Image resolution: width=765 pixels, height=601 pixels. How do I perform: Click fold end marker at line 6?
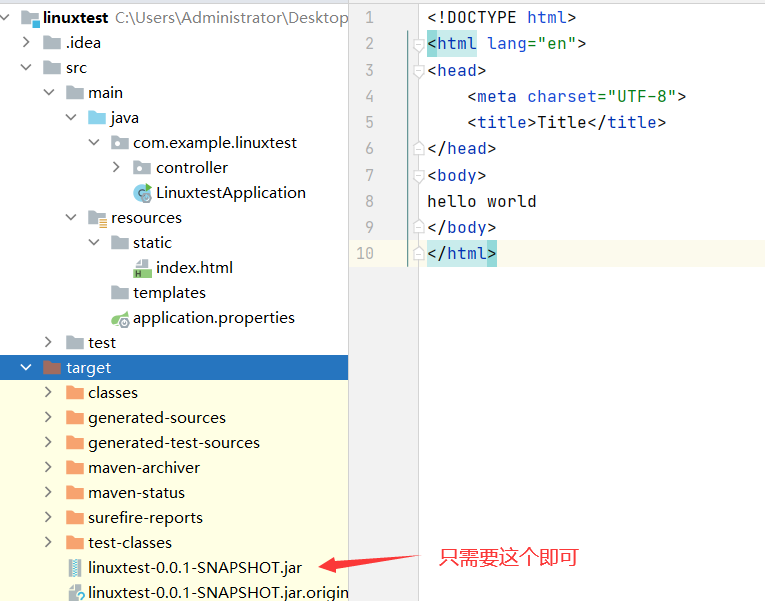point(418,148)
